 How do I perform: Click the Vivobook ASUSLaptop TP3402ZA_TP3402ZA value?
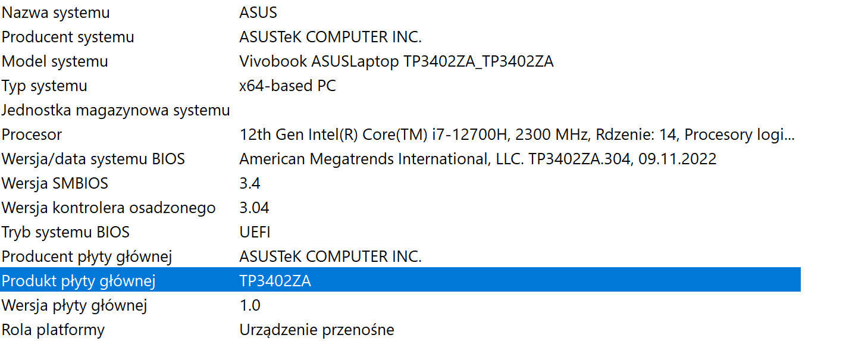396,61
